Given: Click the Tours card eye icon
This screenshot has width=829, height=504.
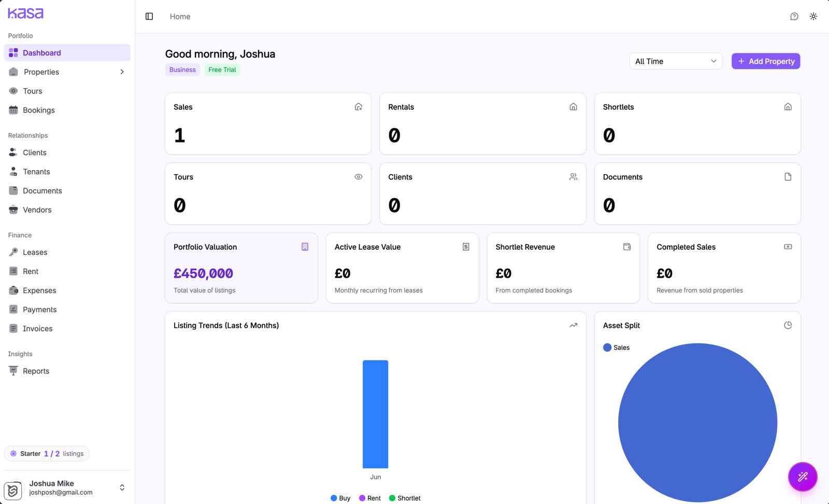Looking at the screenshot, I should click(359, 177).
